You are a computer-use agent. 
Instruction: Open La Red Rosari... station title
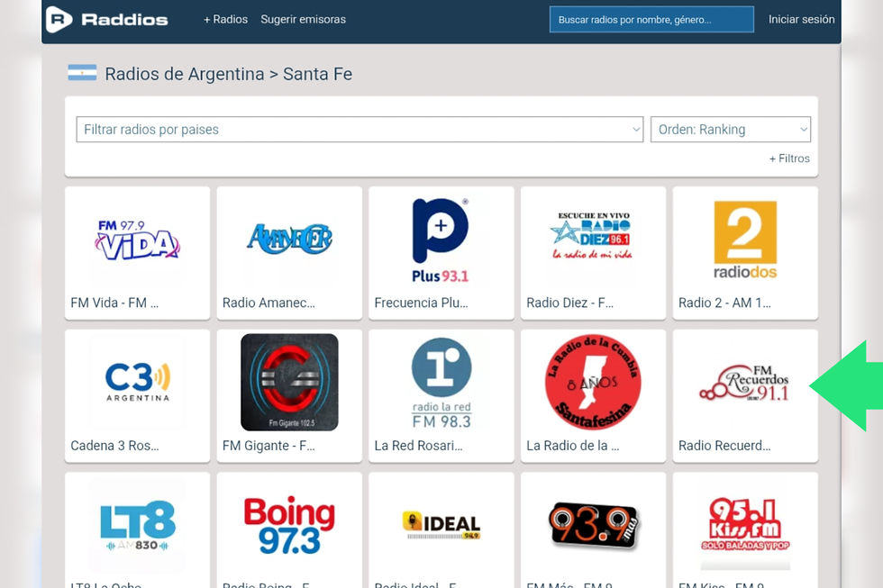[418, 446]
